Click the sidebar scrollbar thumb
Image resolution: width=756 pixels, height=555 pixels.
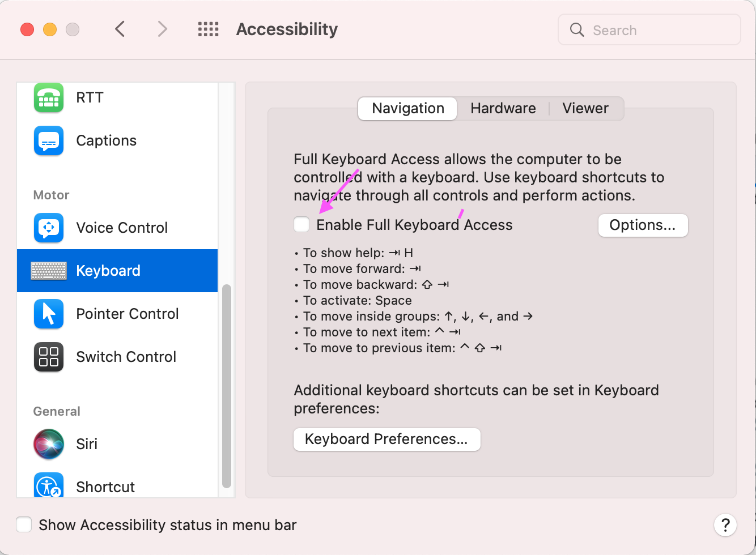point(227,386)
